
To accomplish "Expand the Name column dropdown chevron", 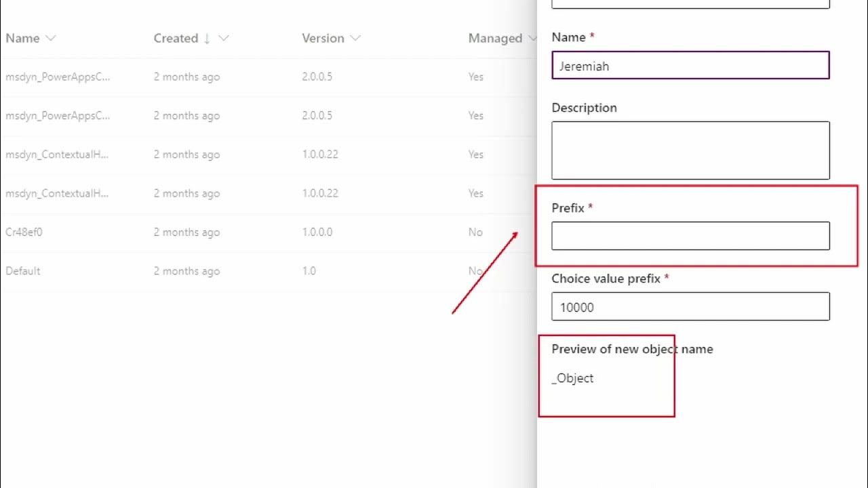I will (50, 39).
